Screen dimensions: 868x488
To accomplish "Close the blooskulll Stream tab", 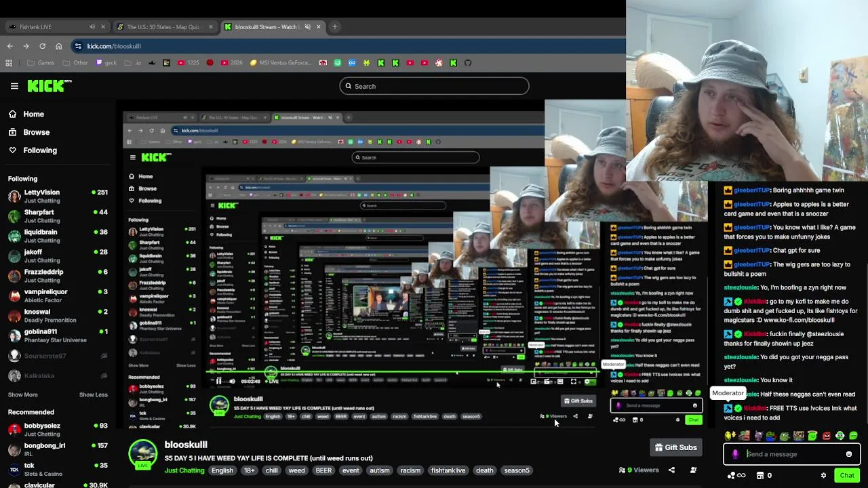I will (x=319, y=27).
